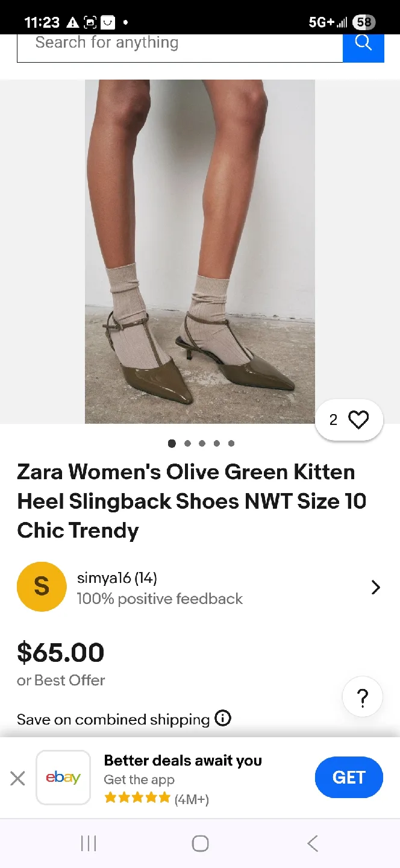This screenshot has height=868, width=400.
Task: Tap the combined shipping info icon
Action: tap(223, 719)
